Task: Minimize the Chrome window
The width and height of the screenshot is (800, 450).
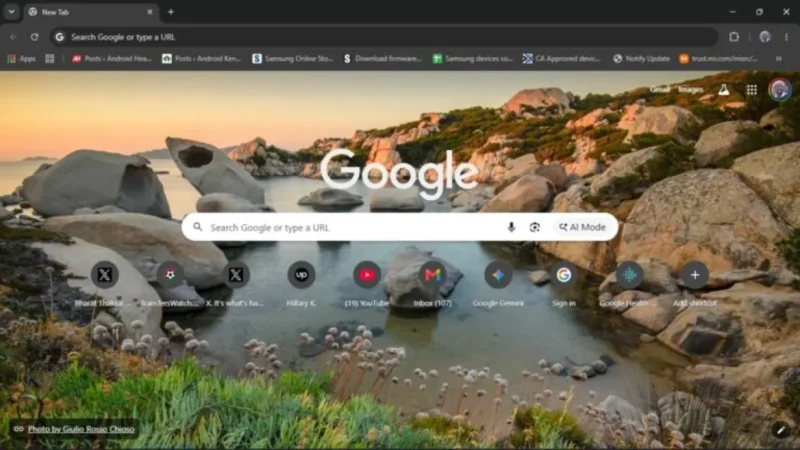Action: click(x=733, y=12)
